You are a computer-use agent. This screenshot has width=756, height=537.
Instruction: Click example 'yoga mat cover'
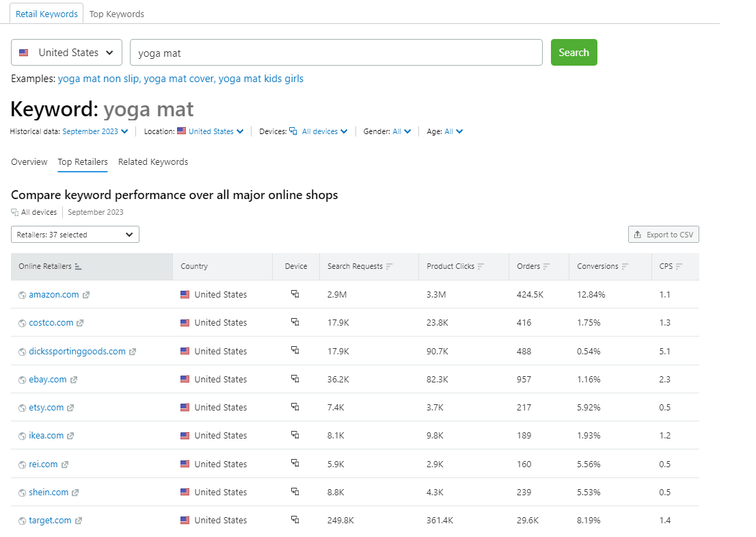pyautogui.click(x=179, y=79)
